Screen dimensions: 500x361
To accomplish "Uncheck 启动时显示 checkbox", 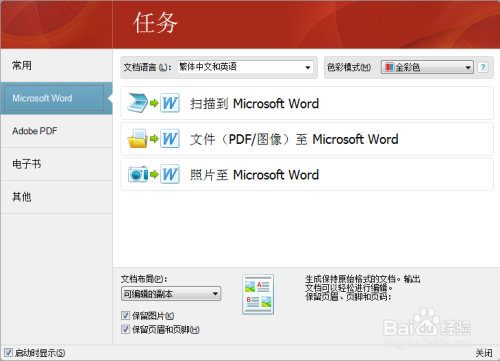I will (9, 352).
